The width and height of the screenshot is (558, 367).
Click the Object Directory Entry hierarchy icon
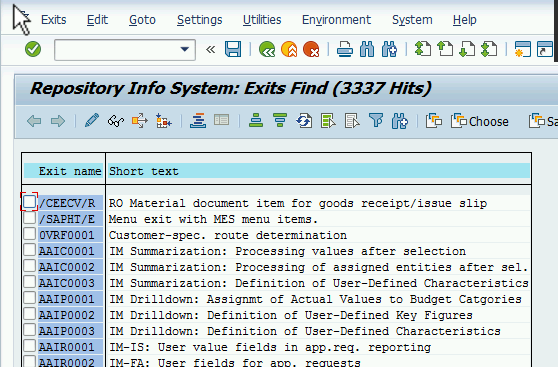click(163, 121)
